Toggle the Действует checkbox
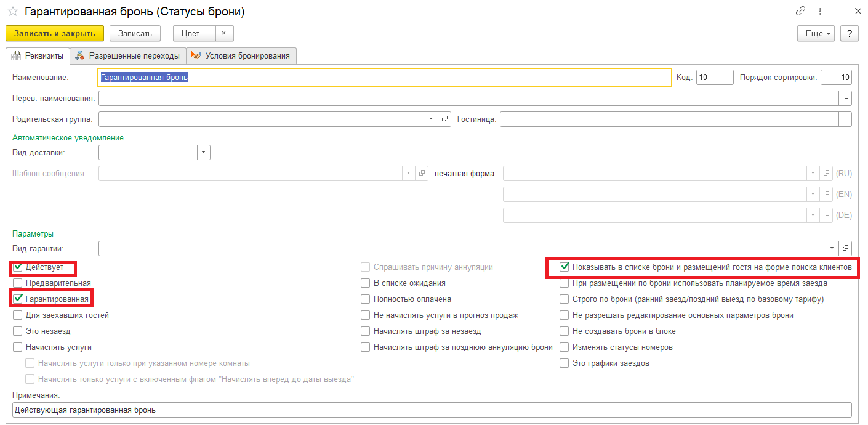 tap(18, 267)
